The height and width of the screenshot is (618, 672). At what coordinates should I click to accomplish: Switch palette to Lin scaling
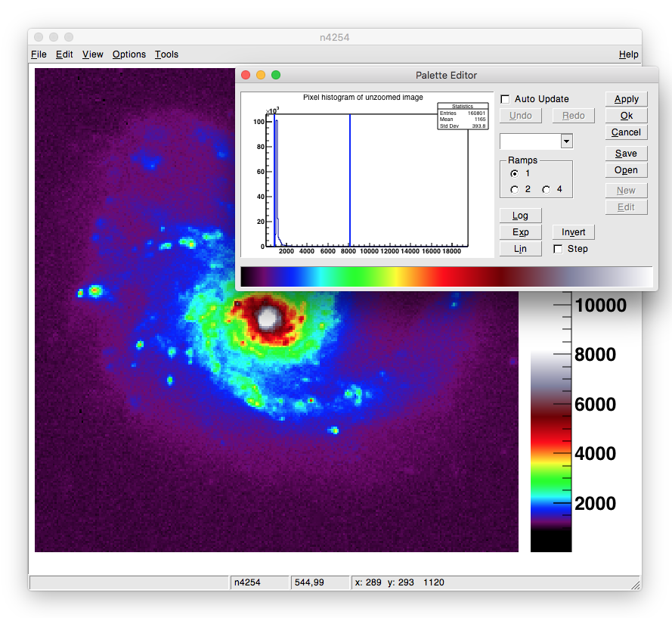[520, 249]
